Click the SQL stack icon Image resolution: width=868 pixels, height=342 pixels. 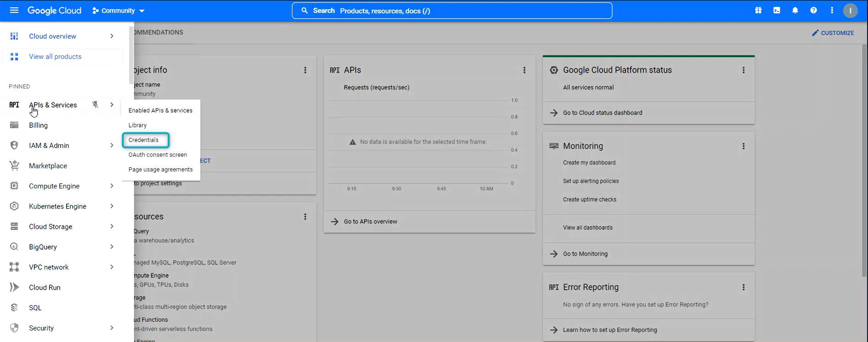(x=14, y=308)
